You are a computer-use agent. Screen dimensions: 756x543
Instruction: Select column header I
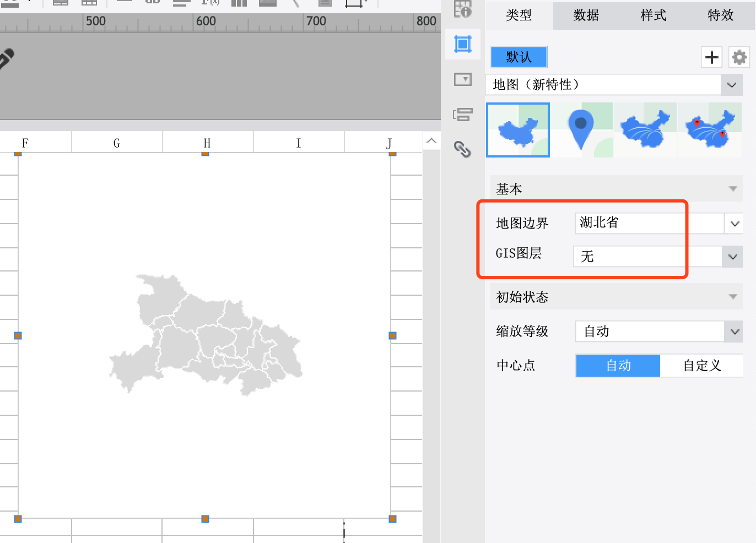[299, 143]
